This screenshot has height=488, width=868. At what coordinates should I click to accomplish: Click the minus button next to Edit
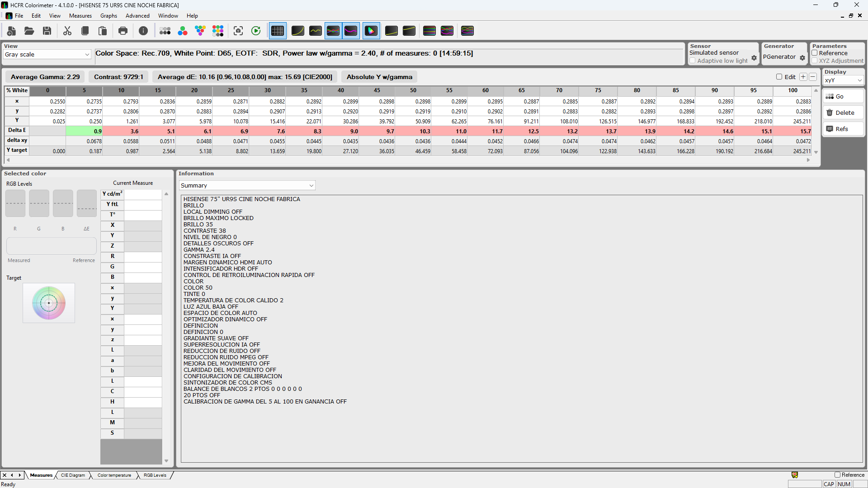(x=813, y=77)
